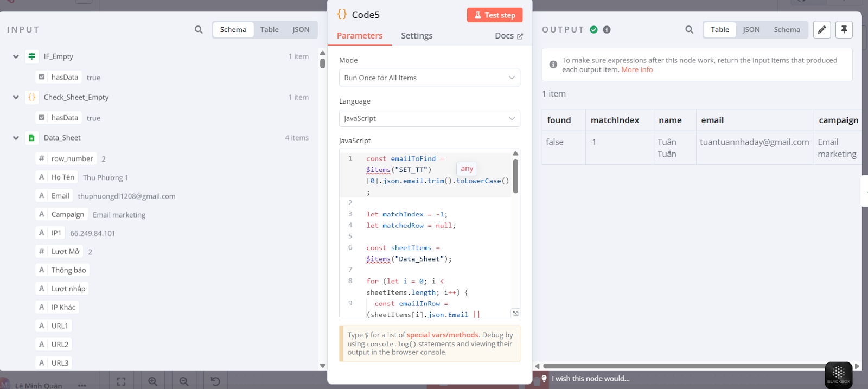This screenshot has width=868, height=389.
Task: Click the pencil edit output icon
Action: [822, 30]
